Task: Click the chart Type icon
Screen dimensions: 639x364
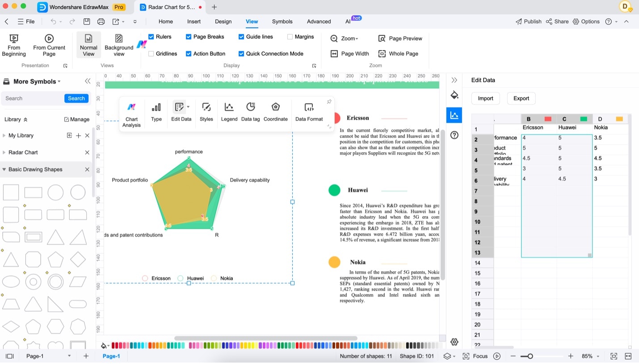Action: tap(156, 107)
